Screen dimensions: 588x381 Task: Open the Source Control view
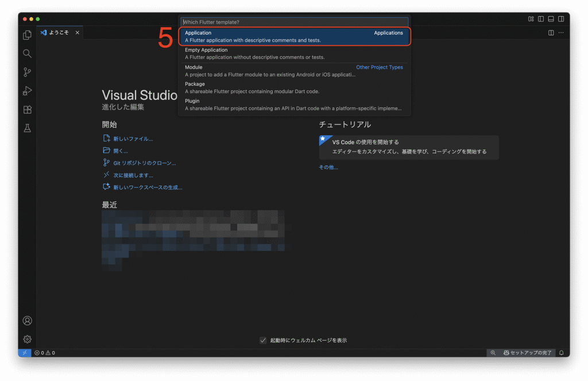[27, 72]
